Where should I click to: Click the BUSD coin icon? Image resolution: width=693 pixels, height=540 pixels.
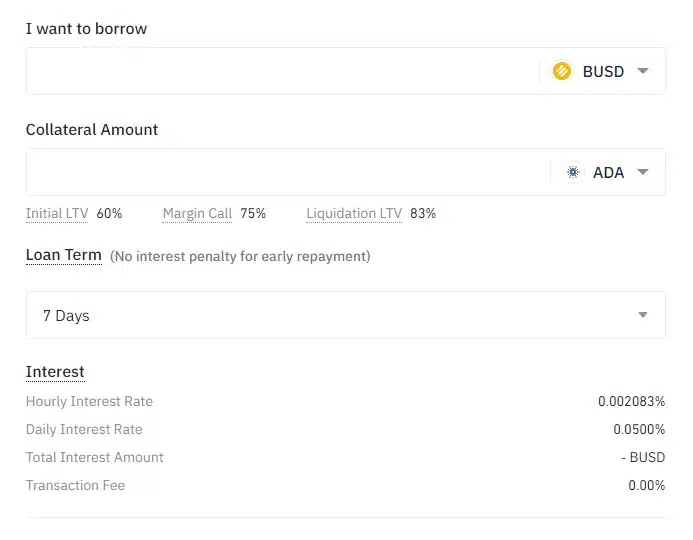(562, 71)
